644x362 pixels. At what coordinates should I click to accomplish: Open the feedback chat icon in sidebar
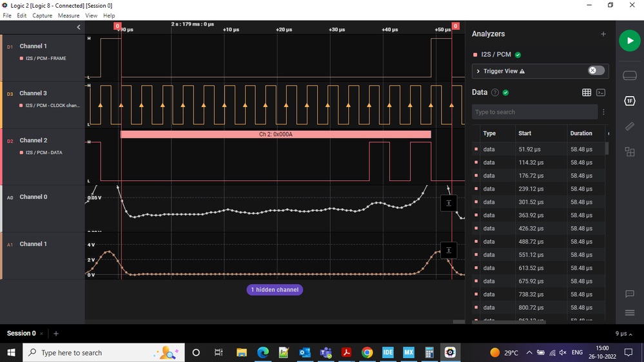(x=629, y=294)
